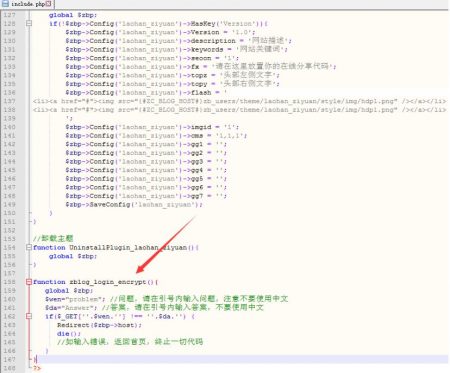This screenshot has width=450, height=373.
Task: Collapse zblog_login_encrypt function fold at line 158
Action: 29,282
